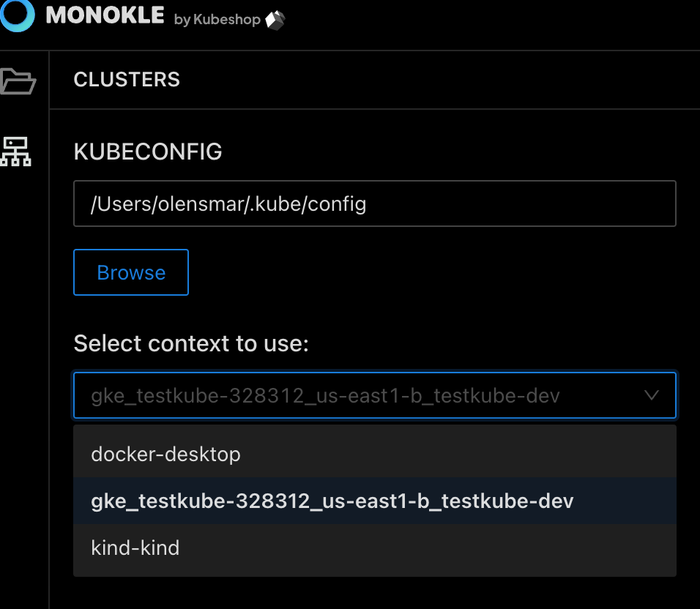Click the KUBECONFIG section heading

(148, 152)
